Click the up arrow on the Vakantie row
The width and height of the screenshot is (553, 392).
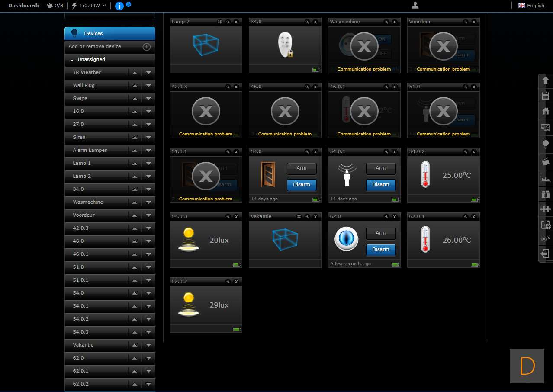pyautogui.click(x=135, y=345)
